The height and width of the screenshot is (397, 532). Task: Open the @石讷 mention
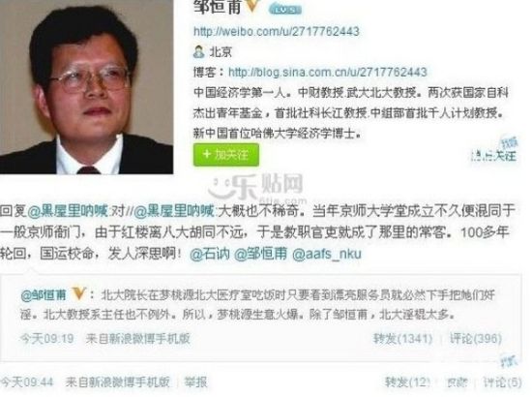209,254
